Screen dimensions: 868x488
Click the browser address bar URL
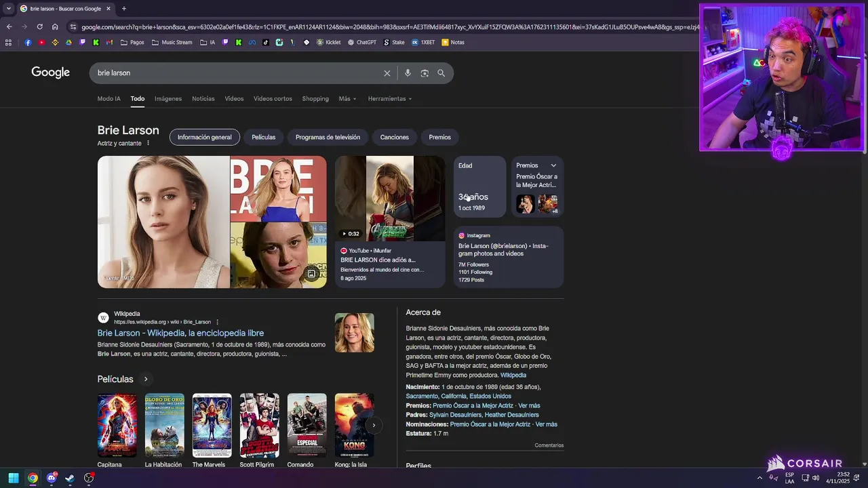click(390, 27)
